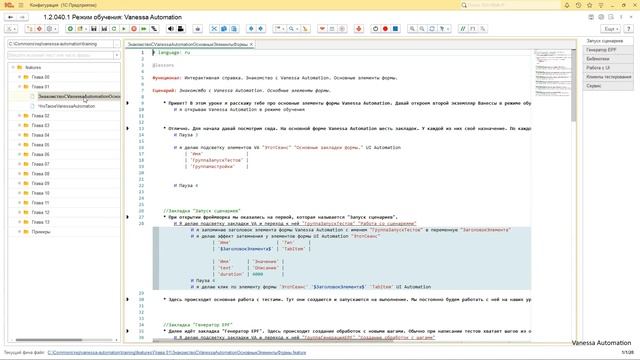This screenshot has width=640, height=360.
Task: Expand the Глава 00 folder
Action: [x=19, y=77]
